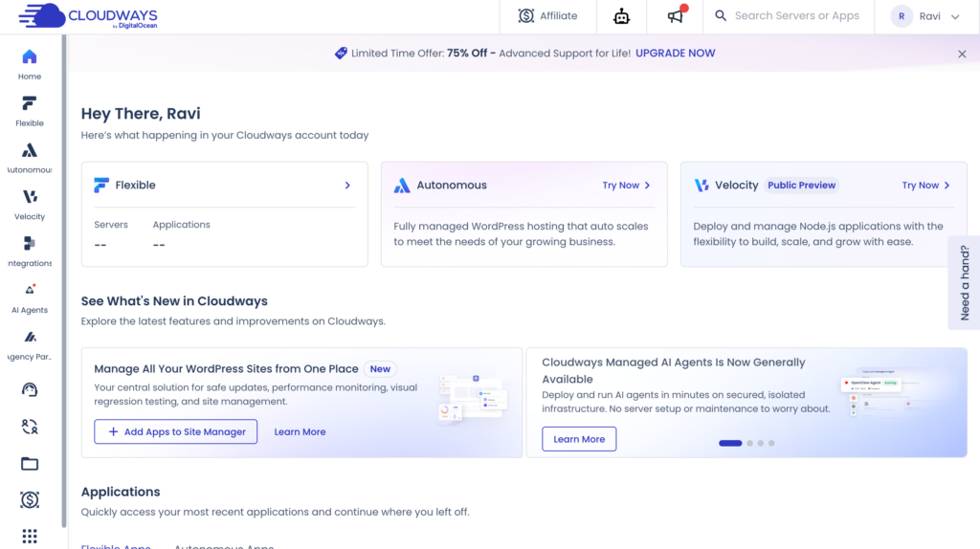Click the R avatar circle

902,16
